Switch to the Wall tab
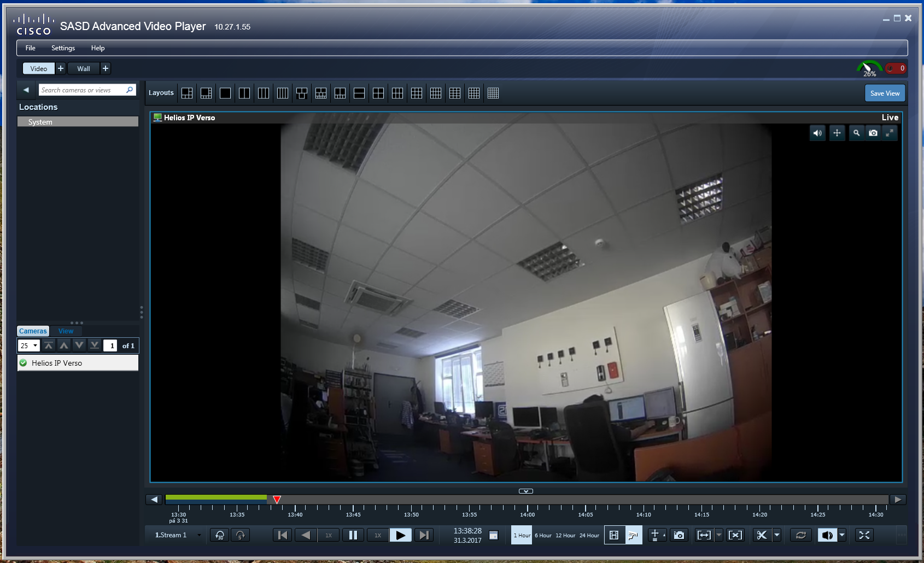 click(x=83, y=68)
